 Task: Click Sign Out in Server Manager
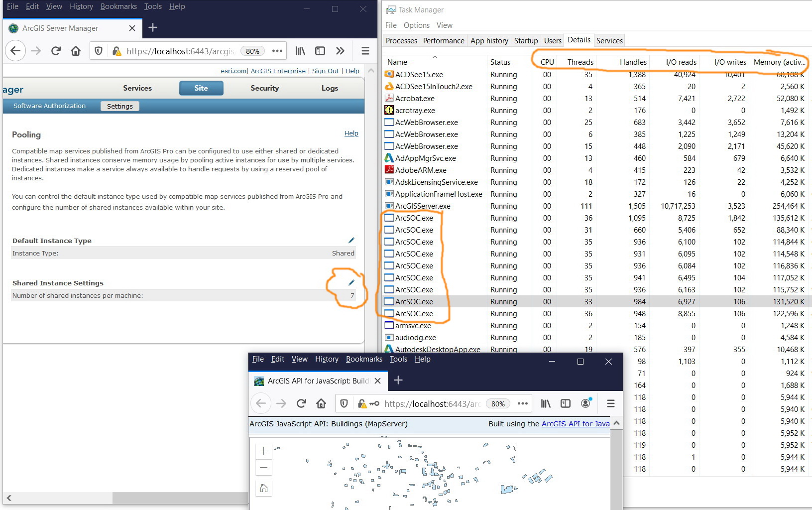coord(326,71)
